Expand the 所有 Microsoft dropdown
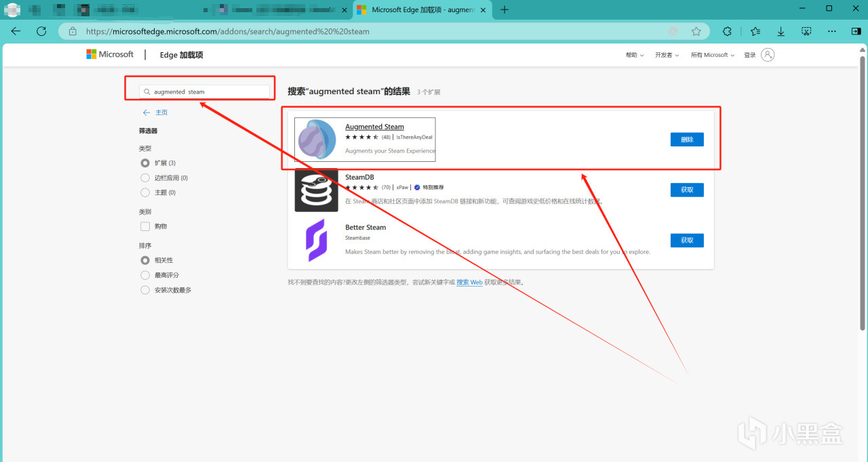The image size is (868, 462). (712, 55)
